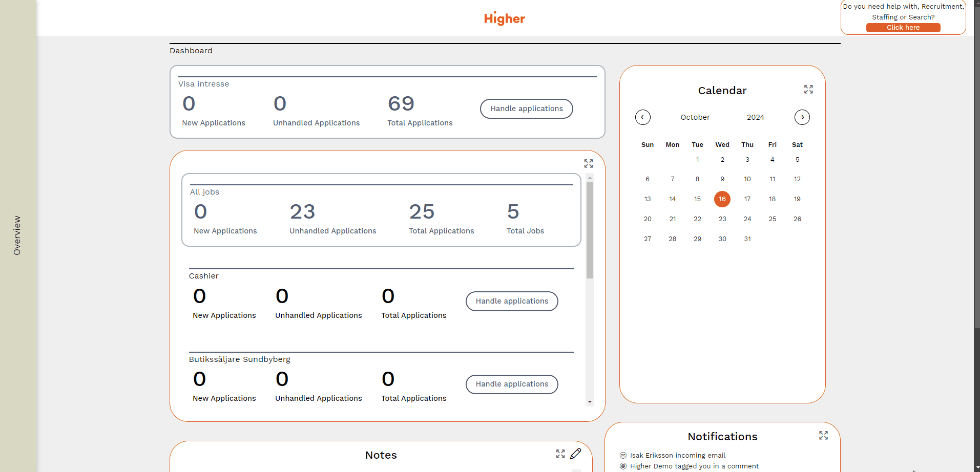Click the pencil icon to edit Notes
This screenshot has width=980, height=472.
tap(576, 454)
